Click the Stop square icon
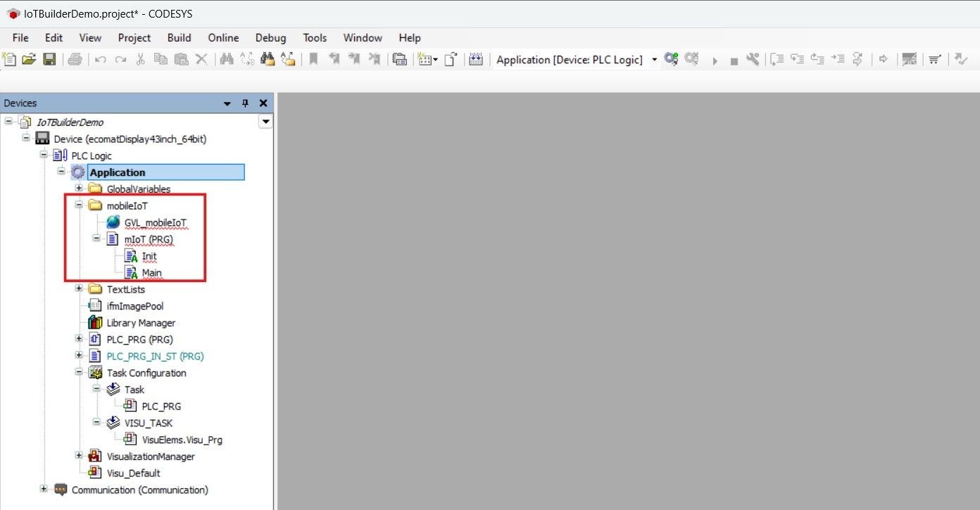 [x=734, y=61]
